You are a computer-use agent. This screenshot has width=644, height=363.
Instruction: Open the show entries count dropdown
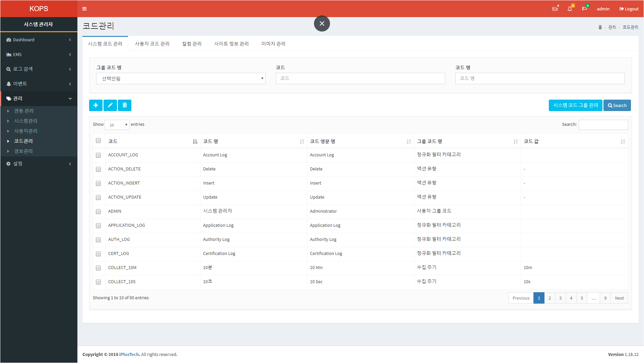coord(117,125)
